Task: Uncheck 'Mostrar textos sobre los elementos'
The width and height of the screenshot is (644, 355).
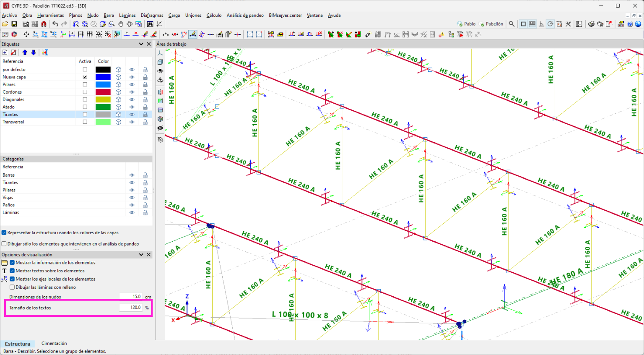Action: click(12, 271)
